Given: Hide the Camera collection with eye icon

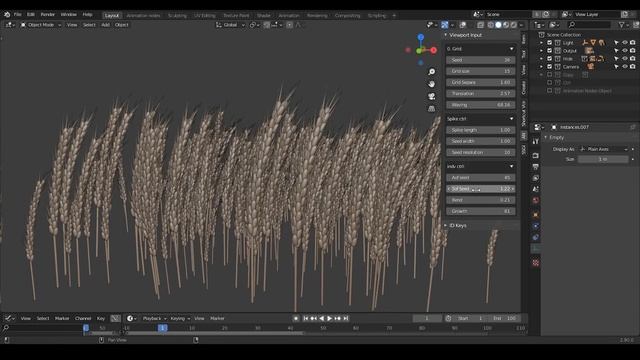Looking at the screenshot, I should point(624,67).
